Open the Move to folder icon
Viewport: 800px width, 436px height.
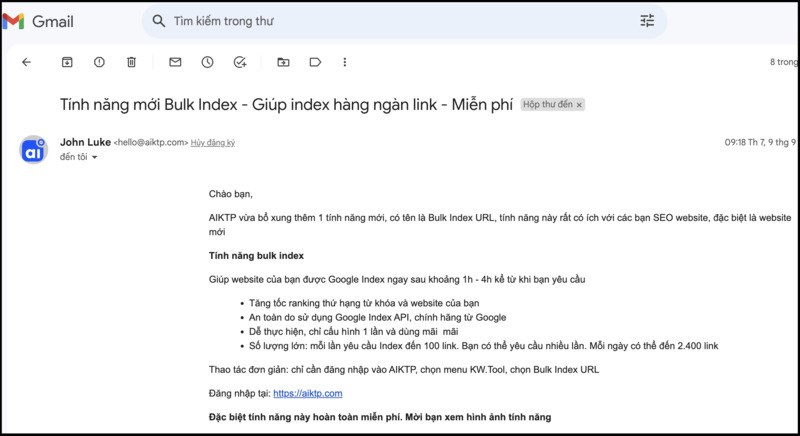(283, 62)
